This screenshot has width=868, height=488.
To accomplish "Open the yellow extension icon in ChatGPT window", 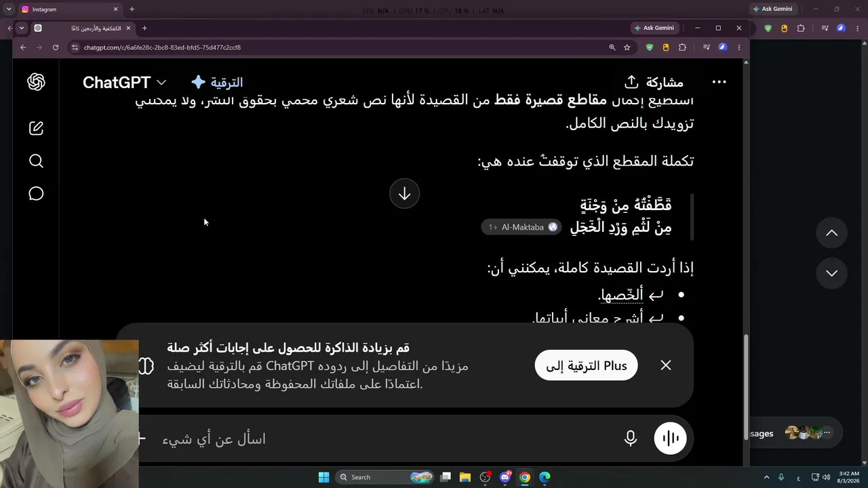I will [666, 47].
